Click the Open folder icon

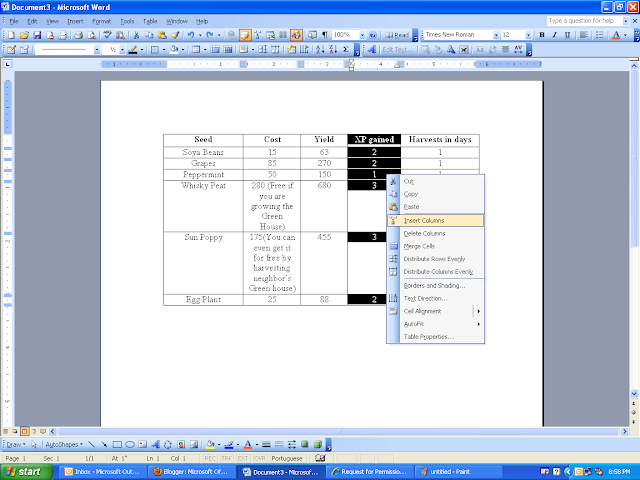(x=24, y=36)
